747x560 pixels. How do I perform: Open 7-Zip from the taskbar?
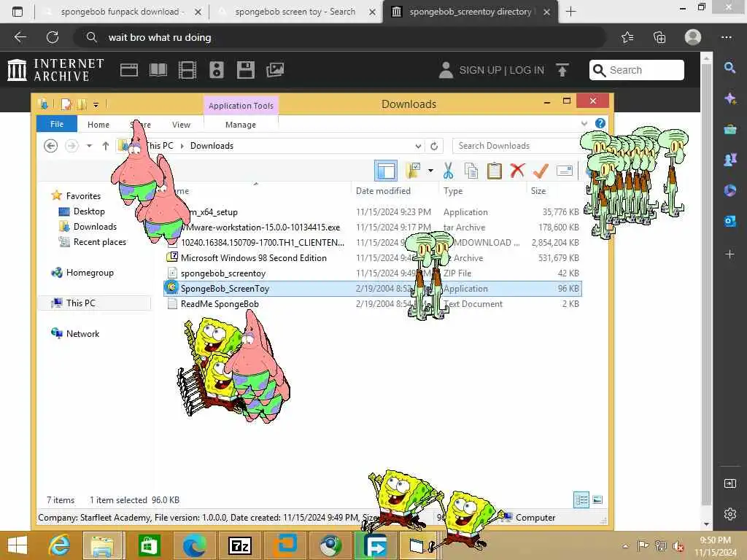tap(239, 545)
